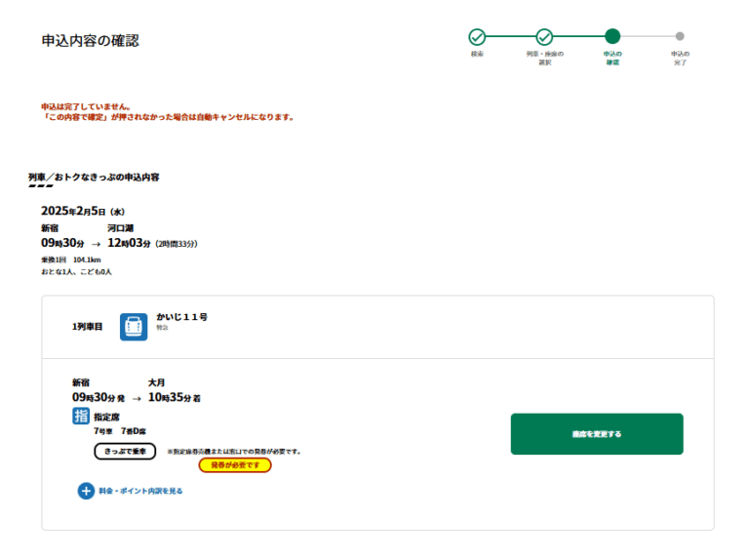Click the 2025年2月5日 travel date
The width and height of the screenshot is (749, 560).
coord(83,210)
